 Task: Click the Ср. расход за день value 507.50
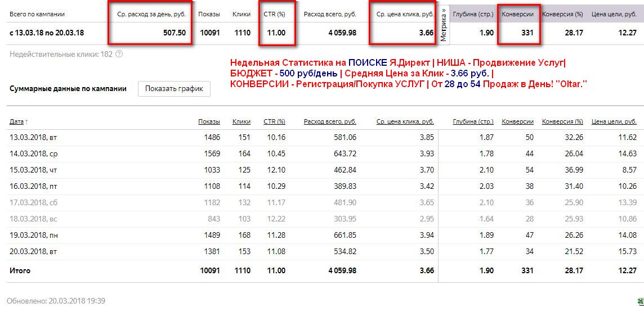tap(174, 33)
